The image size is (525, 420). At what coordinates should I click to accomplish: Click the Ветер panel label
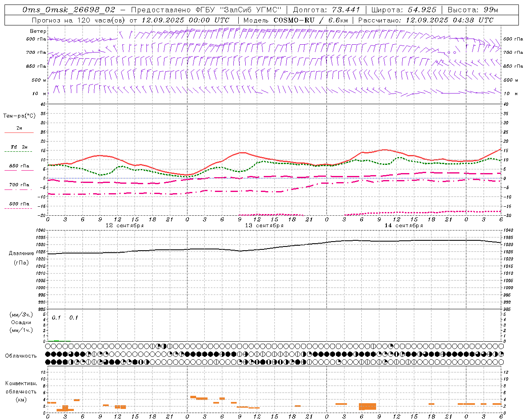(x=38, y=31)
